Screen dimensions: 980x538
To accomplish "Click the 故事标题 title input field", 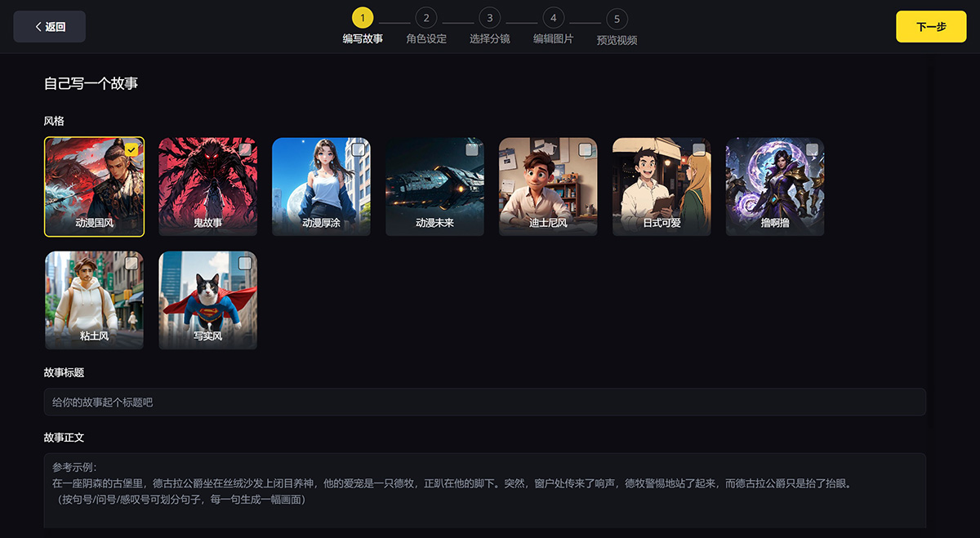I will pyautogui.click(x=483, y=402).
